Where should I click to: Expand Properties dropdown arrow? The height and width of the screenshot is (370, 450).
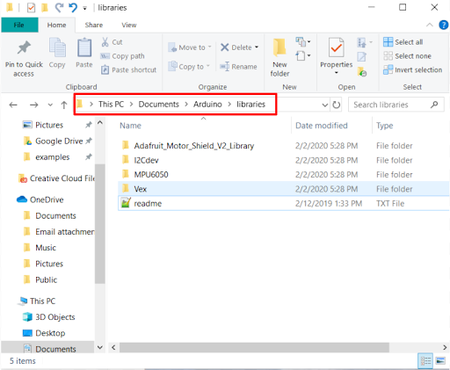[x=336, y=73]
